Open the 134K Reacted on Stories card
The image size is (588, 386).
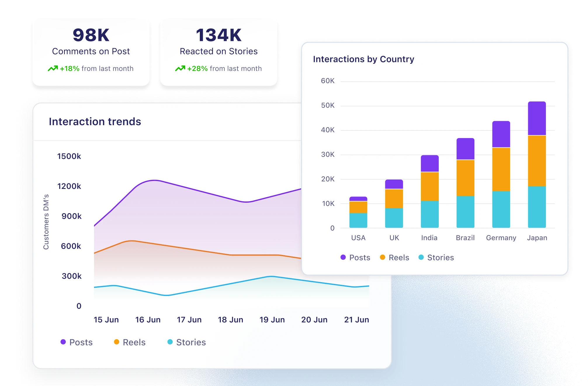219,52
